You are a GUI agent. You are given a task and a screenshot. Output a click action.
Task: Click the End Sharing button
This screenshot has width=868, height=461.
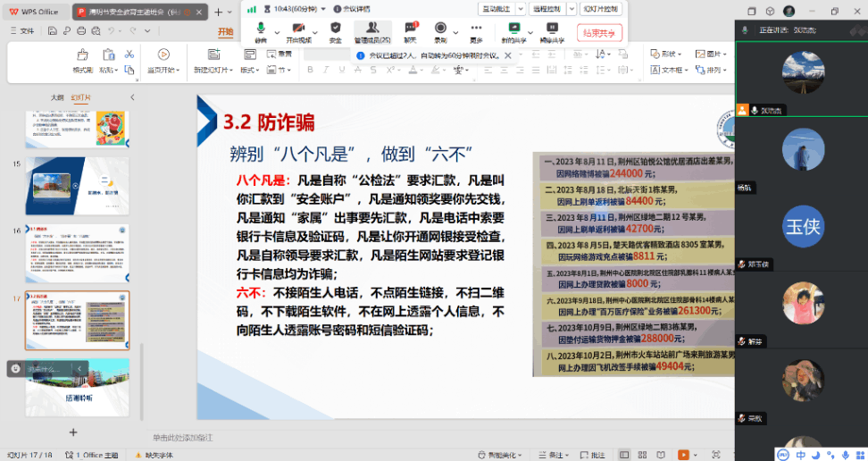(x=599, y=33)
